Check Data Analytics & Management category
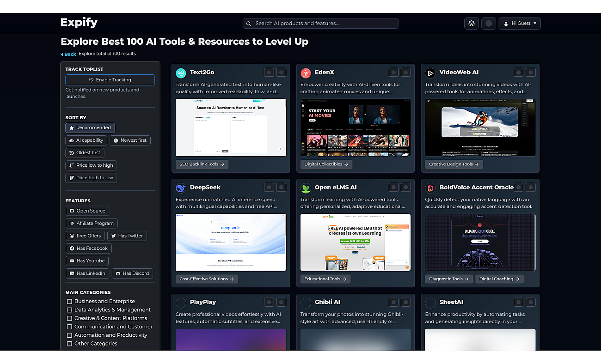This screenshot has height=364, width=601. click(70, 310)
